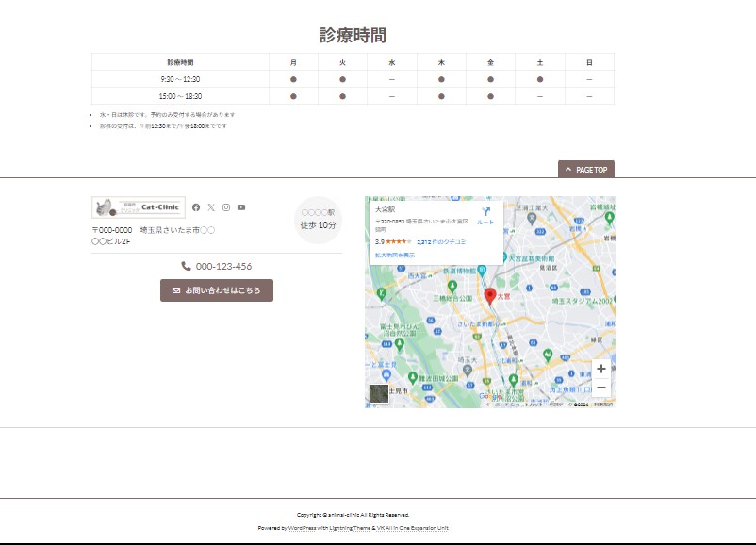The width and height of the screenshot is (756, 545).
Task: Open the Lightning Theme footer link
Action: [x=350, y=528]
